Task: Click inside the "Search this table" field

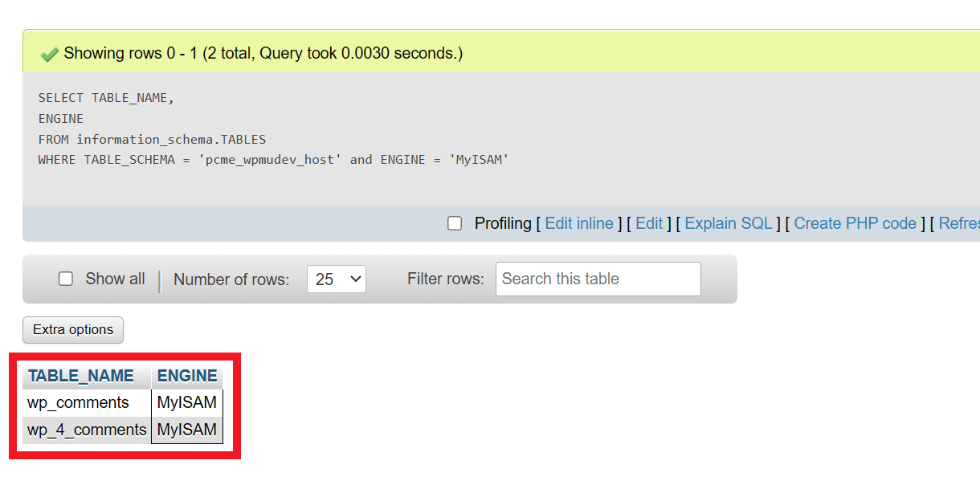Action: pyautogui.click(x=598, y=279)
